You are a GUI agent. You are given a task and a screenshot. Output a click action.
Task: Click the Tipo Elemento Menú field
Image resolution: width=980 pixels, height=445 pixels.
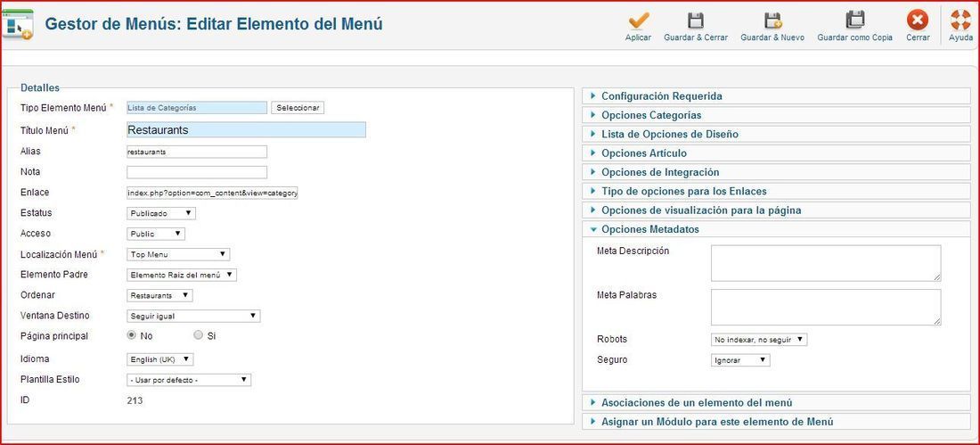point(197,108)
